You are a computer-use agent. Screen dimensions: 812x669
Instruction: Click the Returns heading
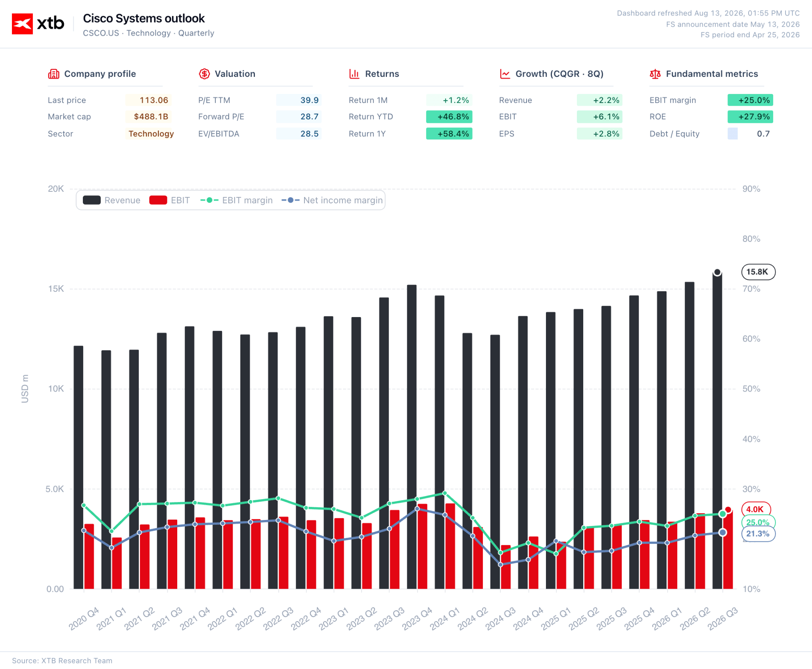tap(382, 74)
